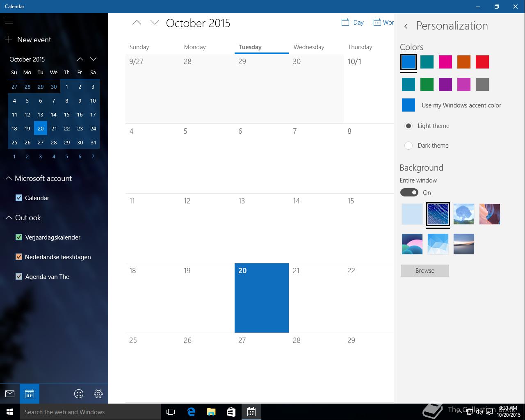525x420 pixels.
Task: Select the colorful circles background thumbnail
Action: [x=412, y=244]
